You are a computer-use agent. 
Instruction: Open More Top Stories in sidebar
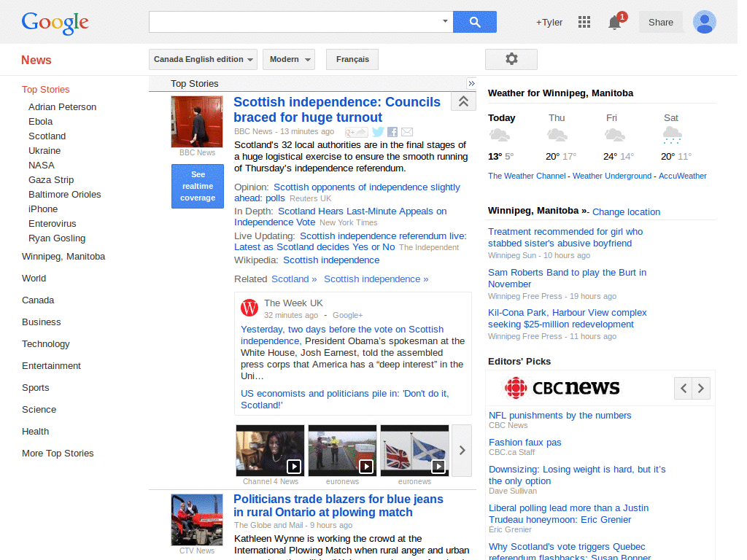[x=58, y=454]
